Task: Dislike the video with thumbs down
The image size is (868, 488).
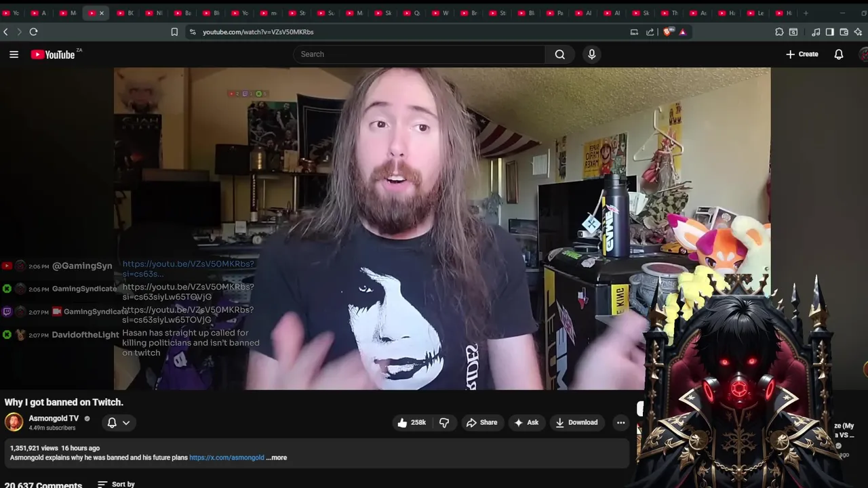Action: [x=444, y=422]
